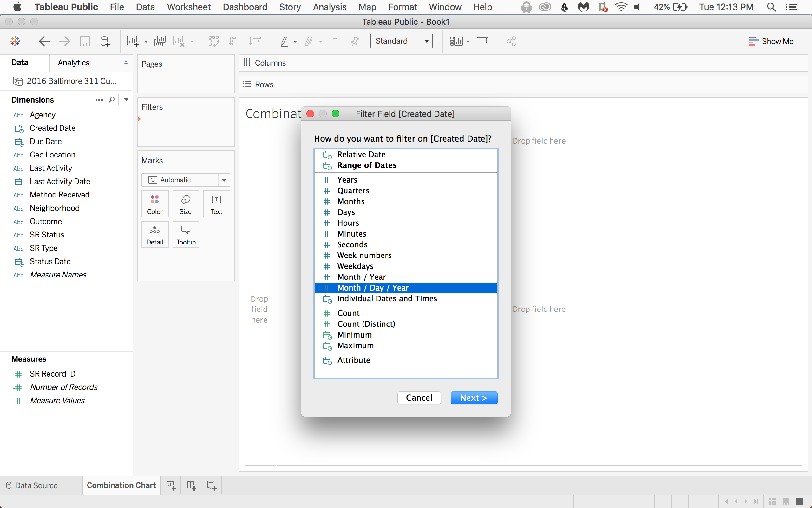Open the Analysis menu
The width and height of the screenshot is (812, 508).
330,7
